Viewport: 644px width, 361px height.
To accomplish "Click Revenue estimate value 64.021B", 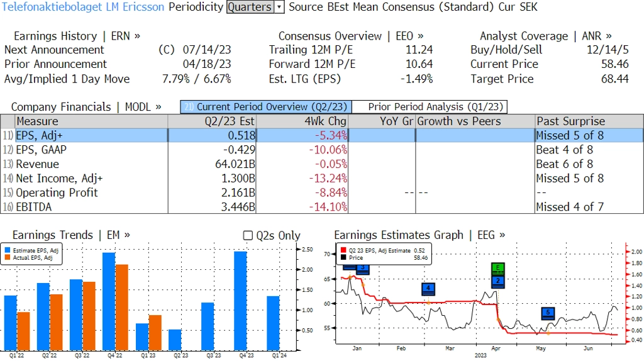I will coord(235,164).
